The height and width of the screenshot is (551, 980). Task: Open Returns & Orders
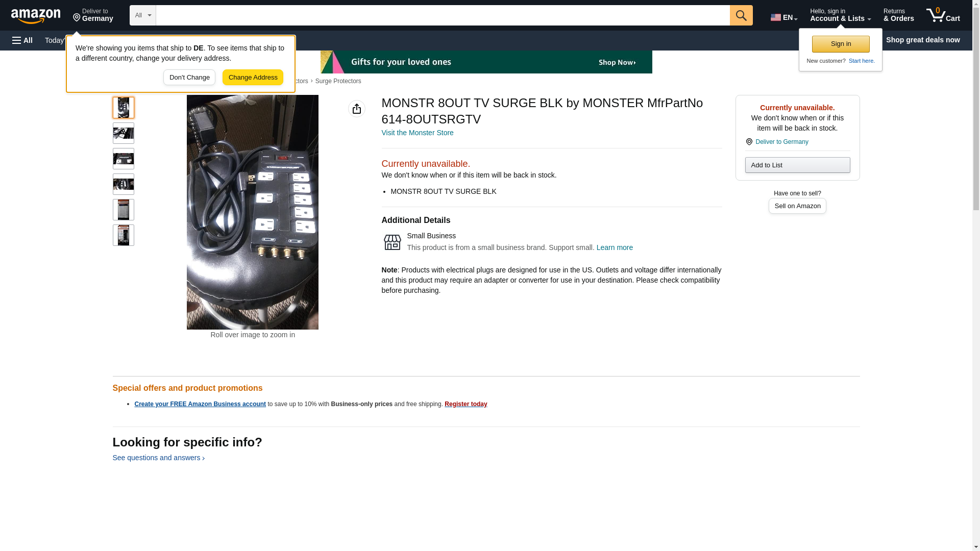(x=898, y=15)
